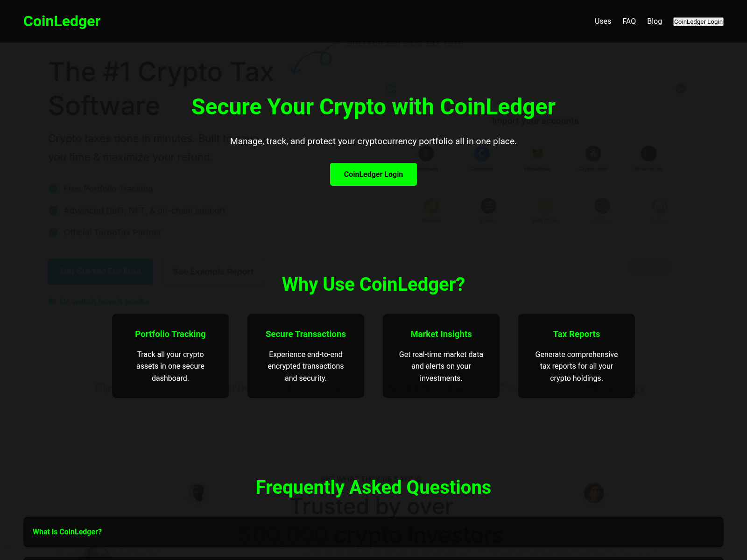Click the faded Binance.US icon
This screenshot has height=560, width=747.
[x=649, y=153]
